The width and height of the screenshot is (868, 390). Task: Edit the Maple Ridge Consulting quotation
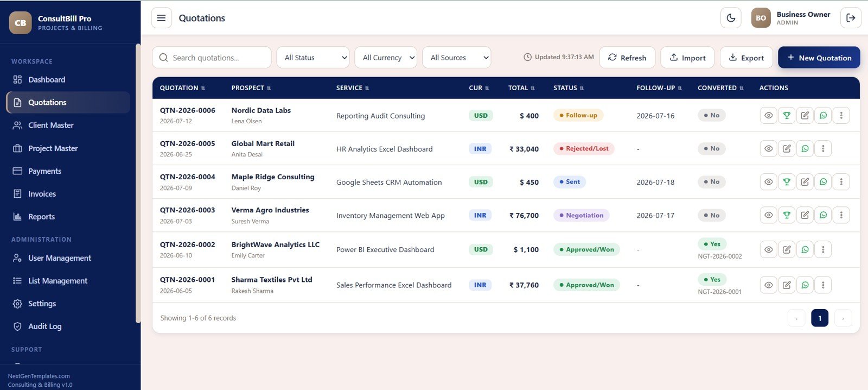click(805, 182)
